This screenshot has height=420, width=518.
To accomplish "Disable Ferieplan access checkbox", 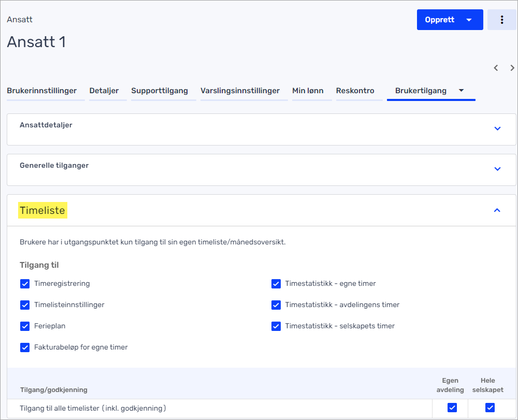I will 25,326.
